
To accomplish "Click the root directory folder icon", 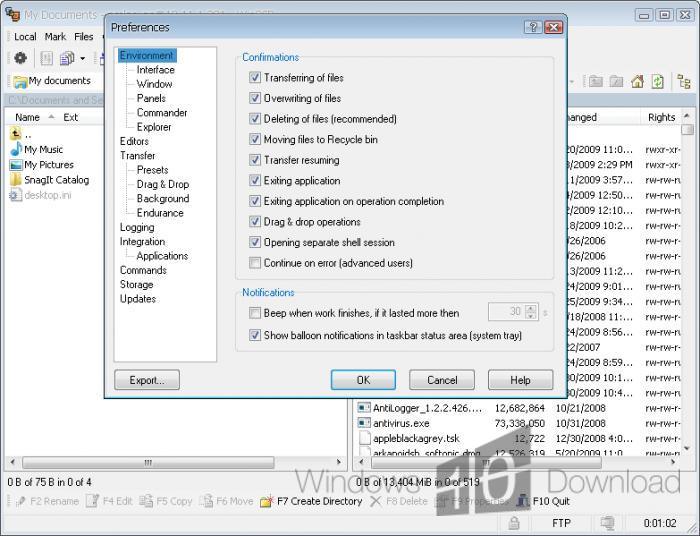I will pyautogui.click(x=616, y=81).
